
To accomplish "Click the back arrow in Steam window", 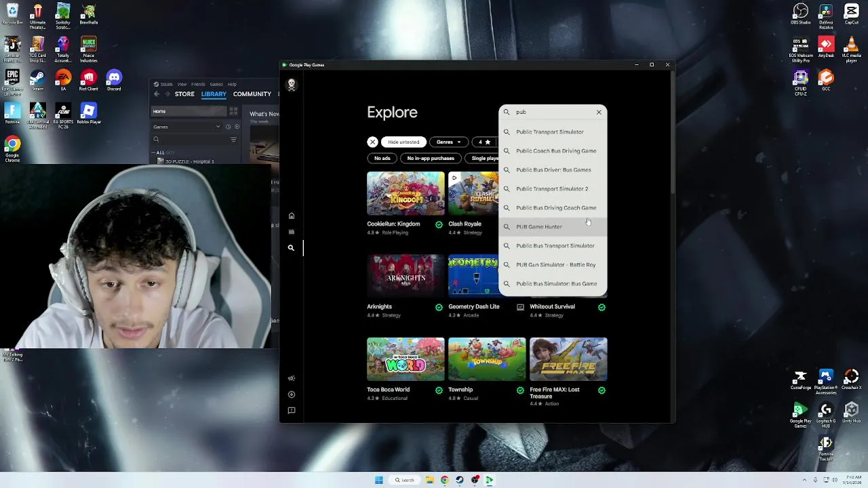I will [x=157, y=94].
